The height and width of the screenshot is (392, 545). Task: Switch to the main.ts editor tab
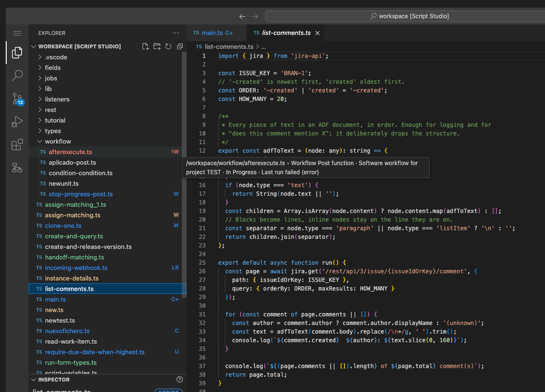(x=216, y=33)
